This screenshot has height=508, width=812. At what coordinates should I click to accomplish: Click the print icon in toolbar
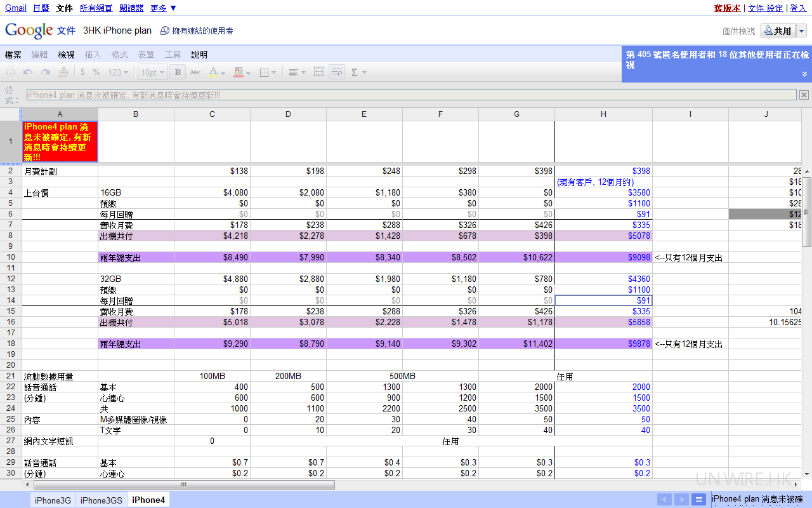[11, 72]
